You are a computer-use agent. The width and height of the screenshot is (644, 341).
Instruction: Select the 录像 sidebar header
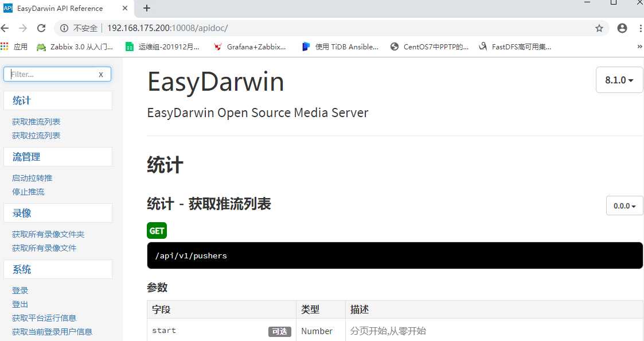tap(57, 213)
